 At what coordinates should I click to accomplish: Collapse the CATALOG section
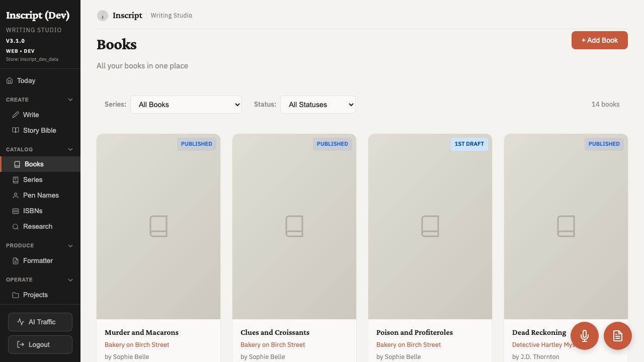click(70, 149)
